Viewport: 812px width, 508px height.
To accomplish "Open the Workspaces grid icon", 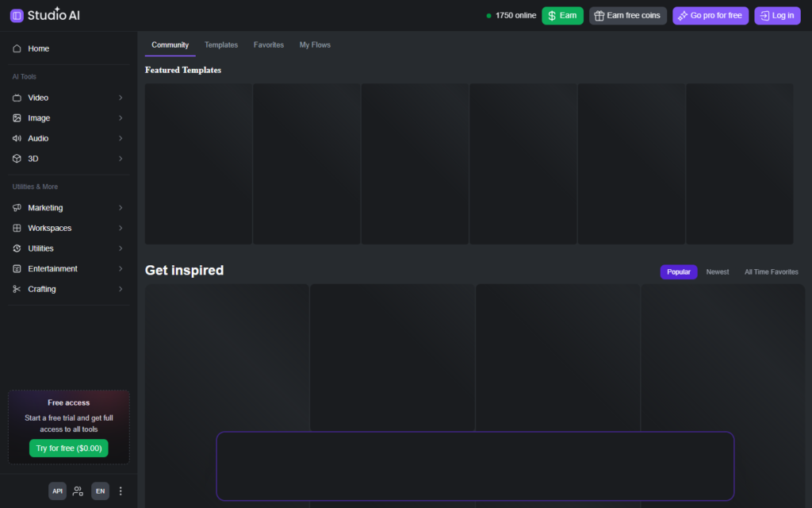I will (x=17, y=228).
